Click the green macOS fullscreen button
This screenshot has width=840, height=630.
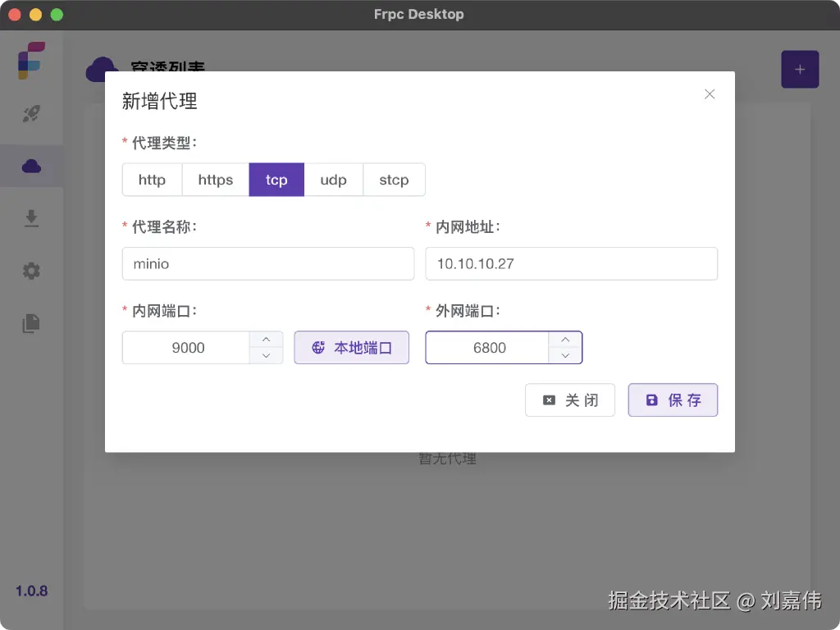click(x=57, y=15)
